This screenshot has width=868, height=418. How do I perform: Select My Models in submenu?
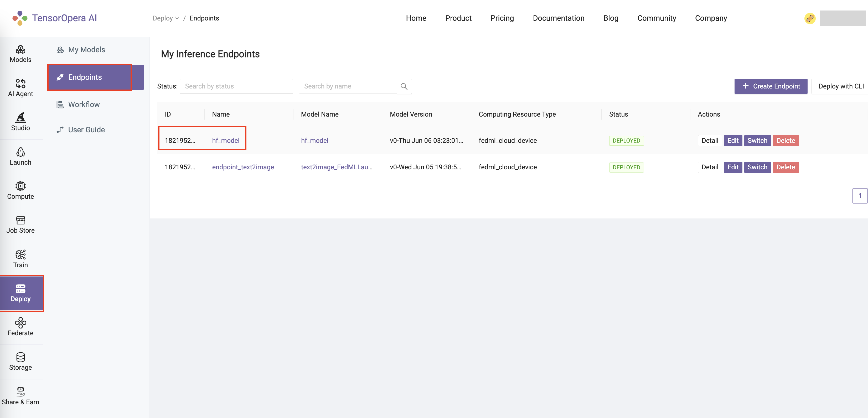pyautogui.click(x=86, y=50)
